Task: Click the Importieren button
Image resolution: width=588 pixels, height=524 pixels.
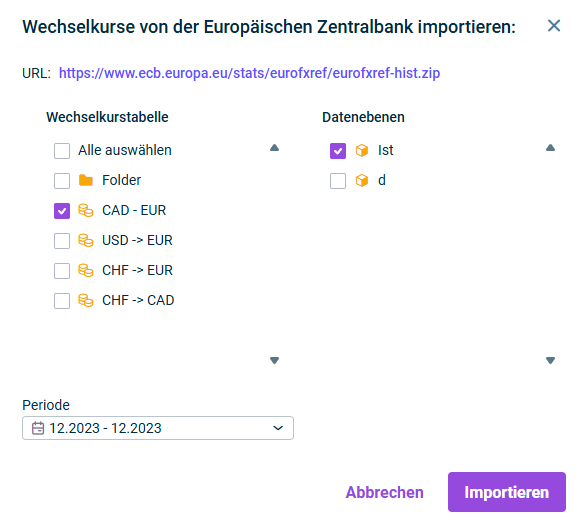Action: [x=507, y=492]
